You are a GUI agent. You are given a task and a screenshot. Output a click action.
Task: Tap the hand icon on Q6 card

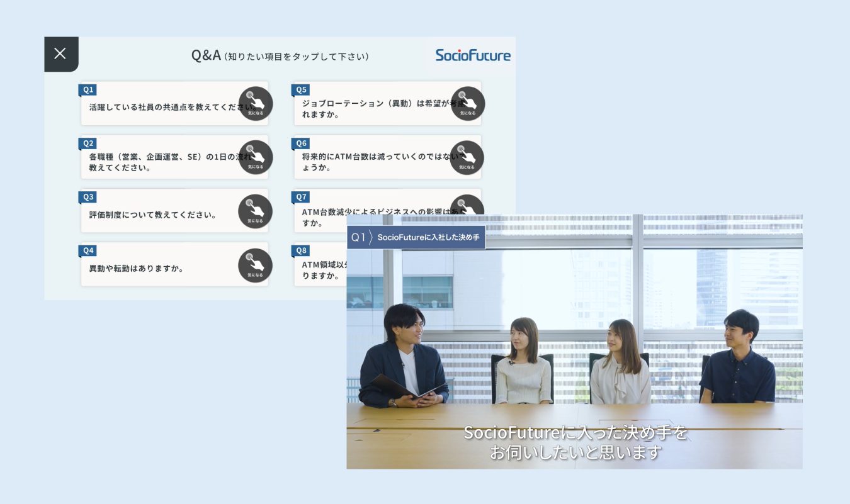468,157
